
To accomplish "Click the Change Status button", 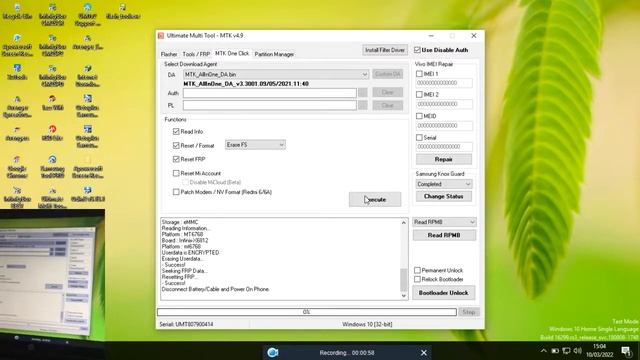I will pyautogui.click(x=444, y=196).
